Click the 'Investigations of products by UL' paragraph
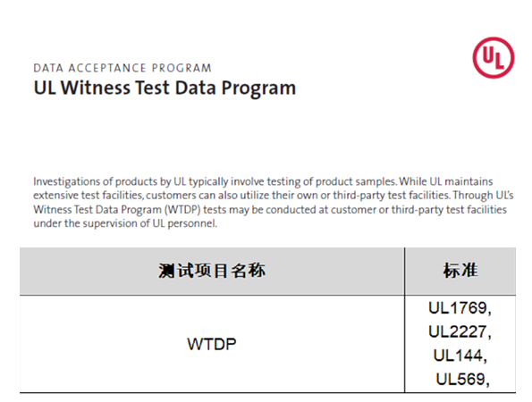 tap(274, 203)
